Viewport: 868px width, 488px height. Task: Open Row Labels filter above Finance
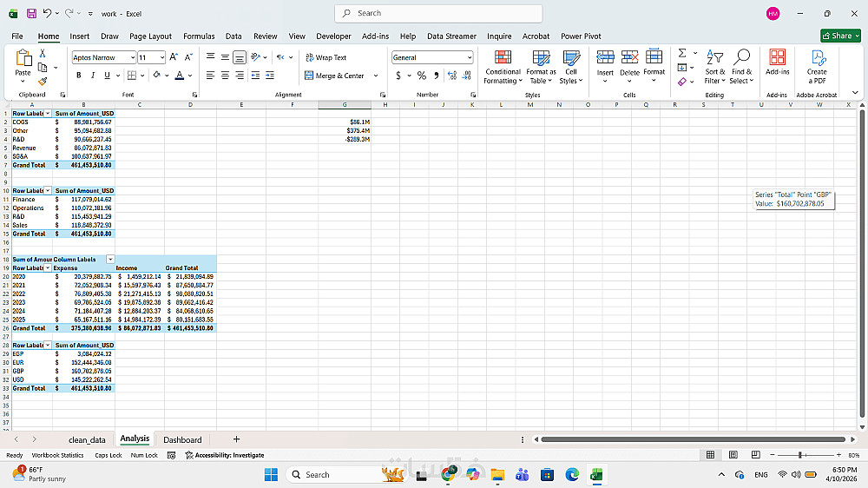click(x=48, y=190)
